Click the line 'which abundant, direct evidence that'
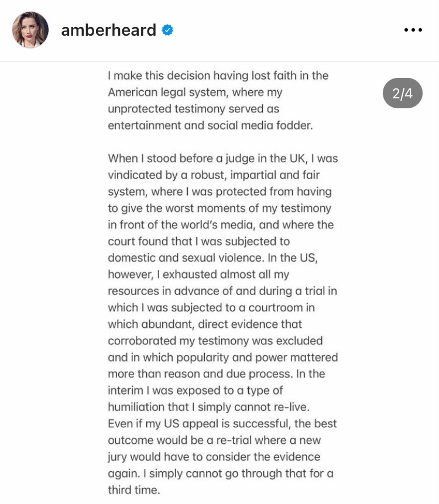The height and width of the screenshot is (504, 439). coord(205,324)
